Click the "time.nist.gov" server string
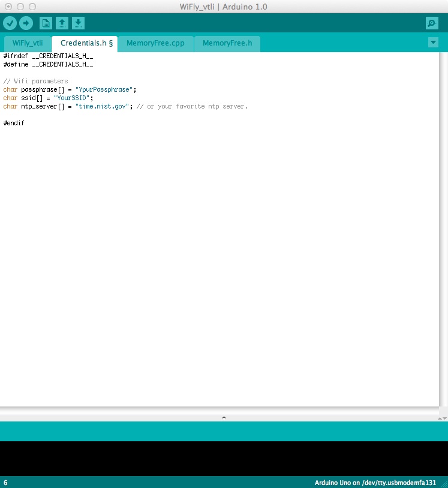Viewport: 448px width, 488px height. point(102,107)
